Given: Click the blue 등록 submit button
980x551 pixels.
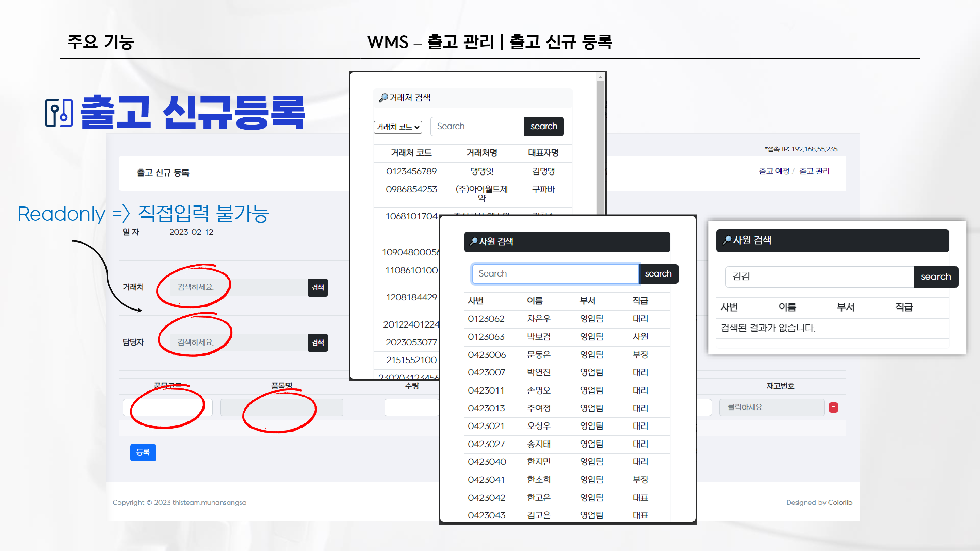Looking at the screenshot, I should [143, 452].
